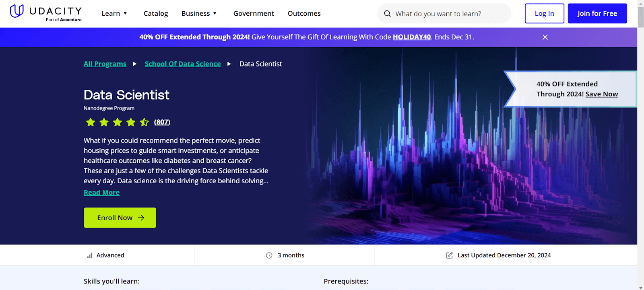Viewport: 644px width, 290px height.
Task: Click the 'Nanodegree Program' subtitle text
Action: point(109,108)
